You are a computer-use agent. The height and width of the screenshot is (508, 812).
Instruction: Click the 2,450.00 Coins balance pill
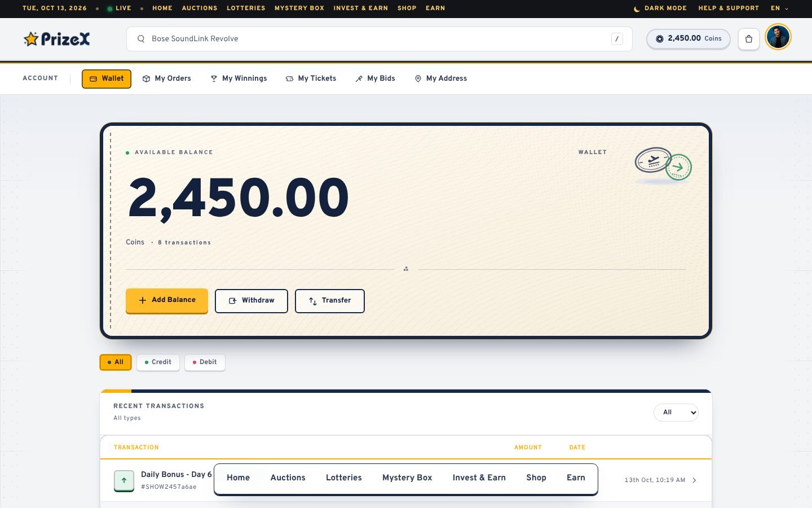tap(689, 39)
